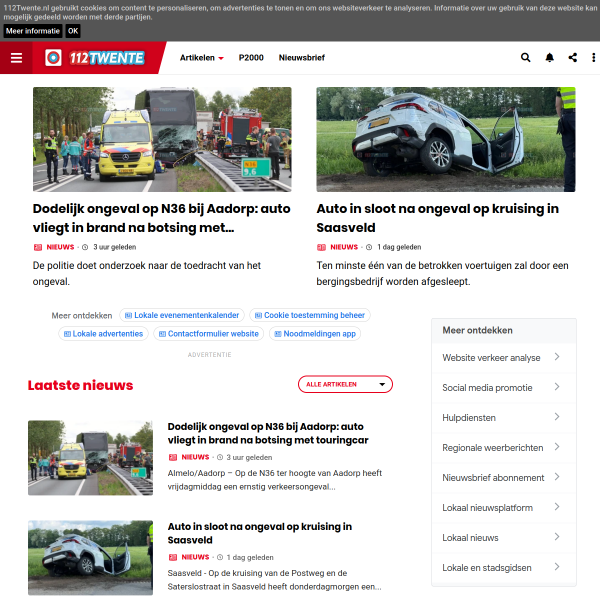Click the excerpt beginning 'Almelo/Aadorp – Op de N36'
Image resolution: width=600 pixels, height=600 pixels.
(275, 480)
